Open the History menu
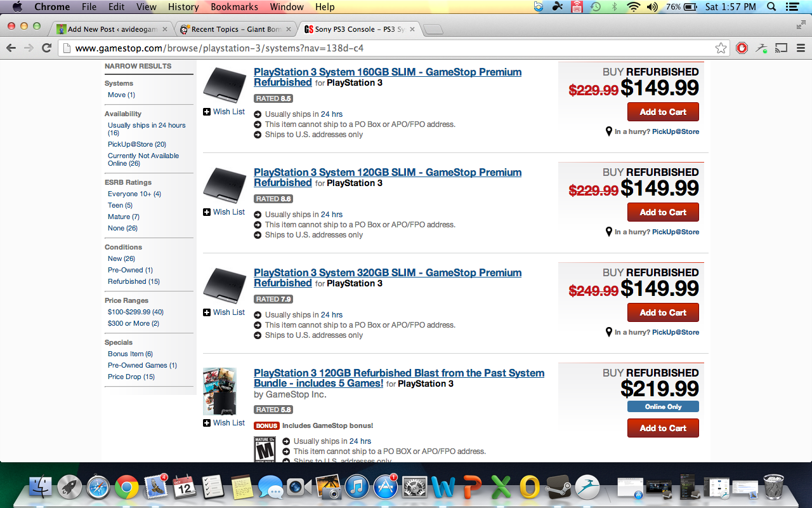This screenshot has height=508, width=812. click(183, 7)
